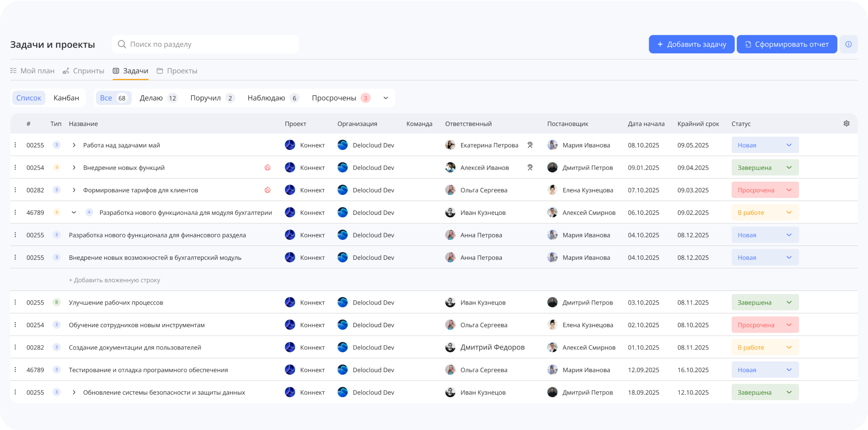
Task: Collapse Разработка нового функционала для модуля бухгалтерии
Action: pyautogui.click(x=74, y=212)
